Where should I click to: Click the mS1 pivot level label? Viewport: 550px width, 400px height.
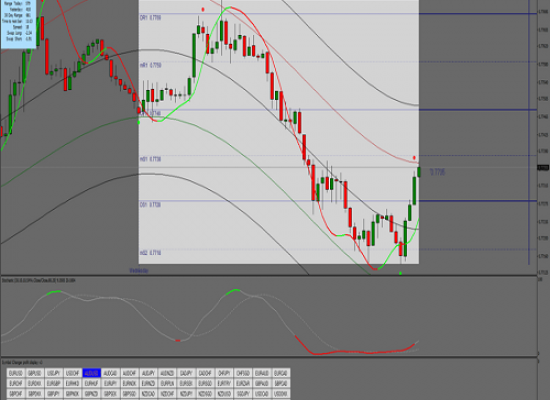(x=150, y=159)
